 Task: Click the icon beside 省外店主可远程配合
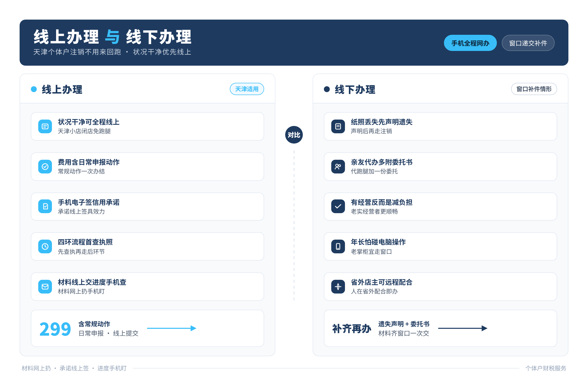338,286
